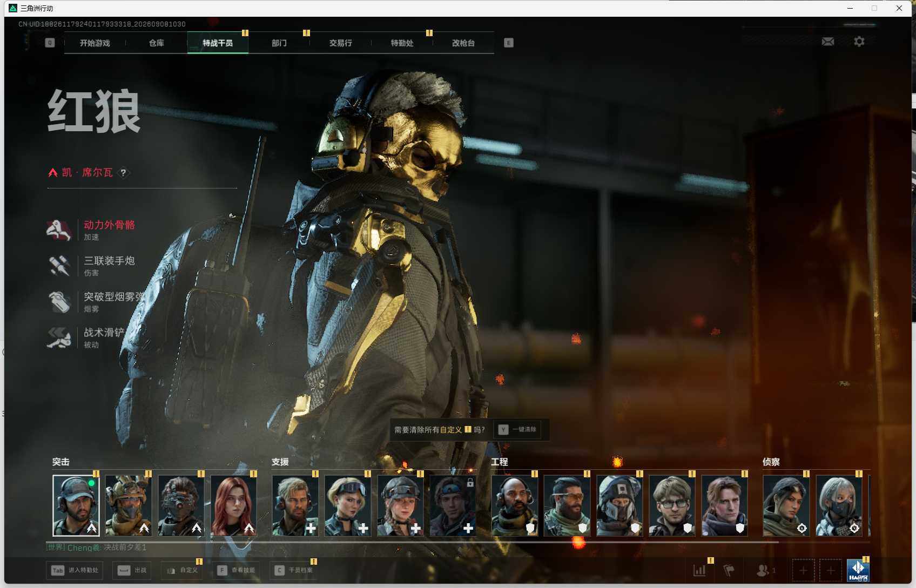Viewport: 916px width, 588px height.
Task: Open the 交易行 tab
Action: pyautogui.click(x=341, y=43)
